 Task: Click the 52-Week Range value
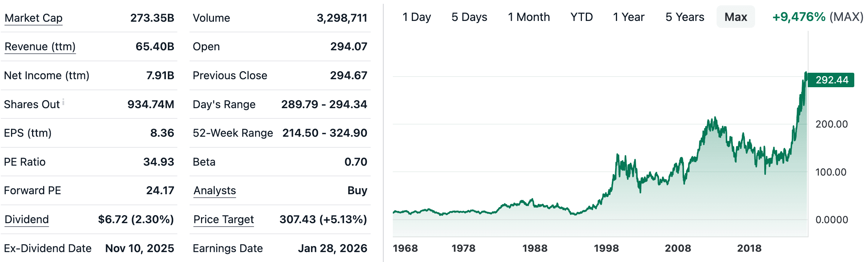pos(325,133)
